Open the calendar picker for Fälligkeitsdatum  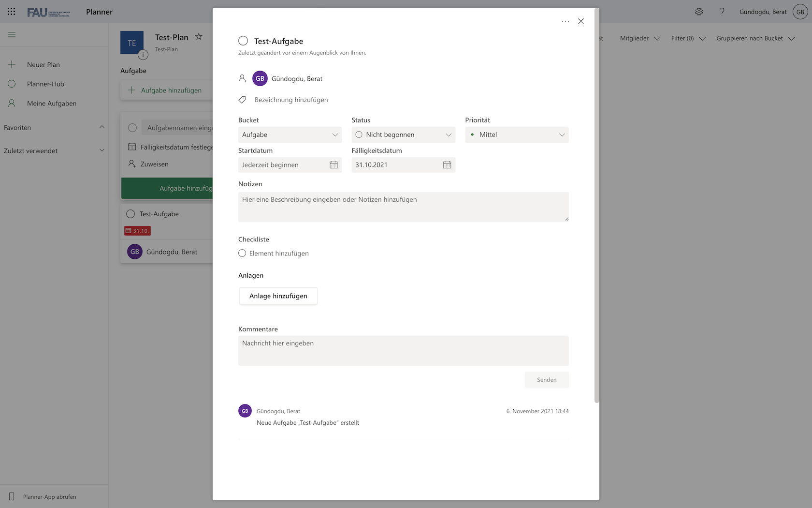[x=447, y=164]
